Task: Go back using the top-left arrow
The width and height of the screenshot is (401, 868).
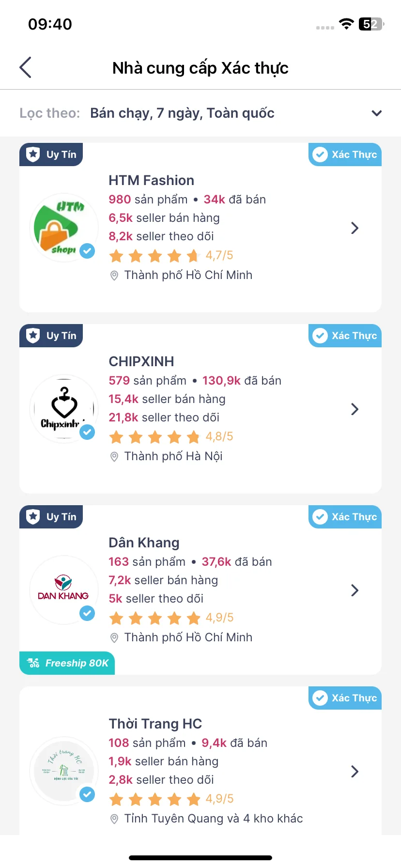Action: [26, 67]
